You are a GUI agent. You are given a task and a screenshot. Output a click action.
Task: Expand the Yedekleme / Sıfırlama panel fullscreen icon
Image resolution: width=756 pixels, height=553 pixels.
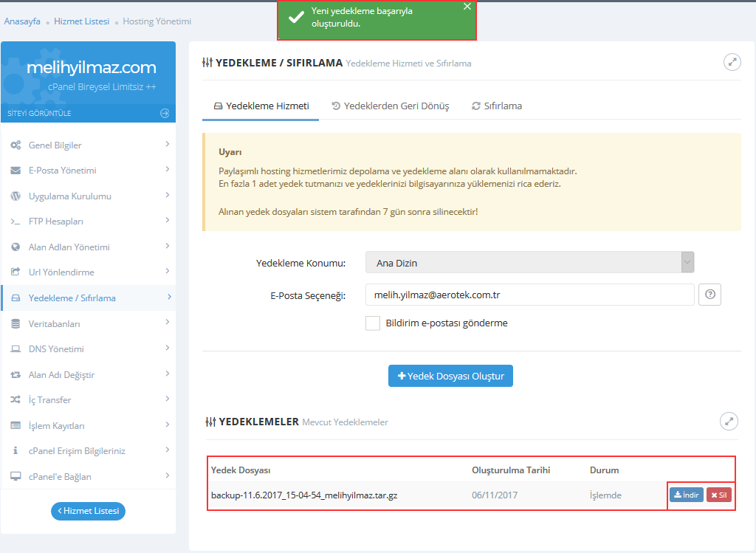(732, 62)
